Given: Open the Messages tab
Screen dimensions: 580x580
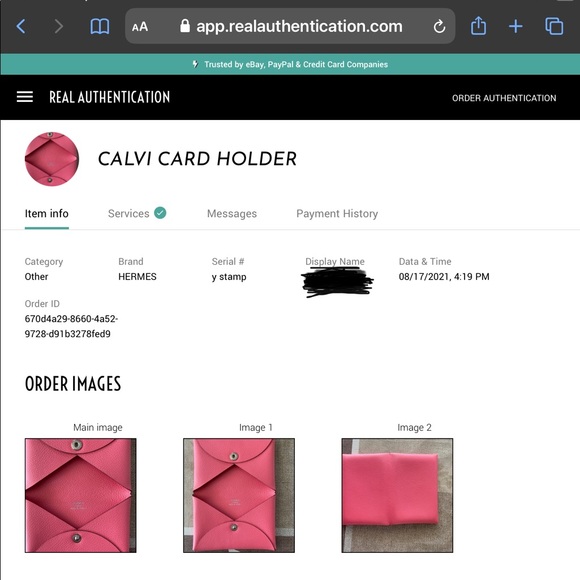Looking at the screenshot, I should click(x=232, y=214).
